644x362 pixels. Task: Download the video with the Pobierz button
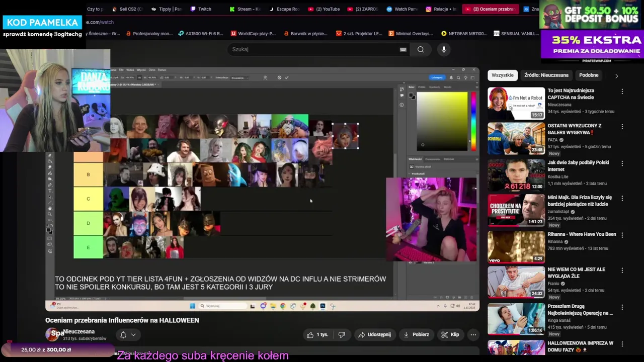pyautogui.click(x=416, y=334)
